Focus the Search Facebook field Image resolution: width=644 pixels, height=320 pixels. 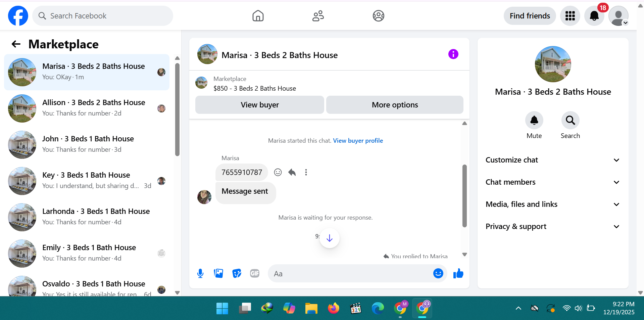[103, 16]
